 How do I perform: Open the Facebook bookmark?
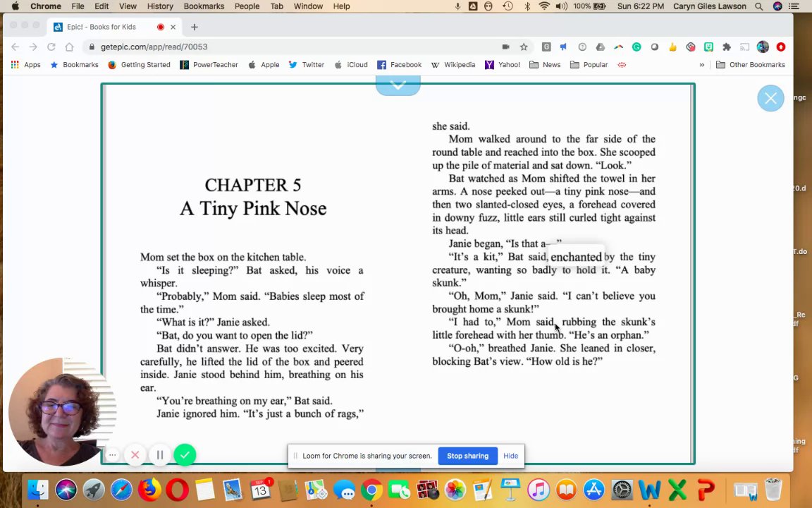tap(399, 65)
